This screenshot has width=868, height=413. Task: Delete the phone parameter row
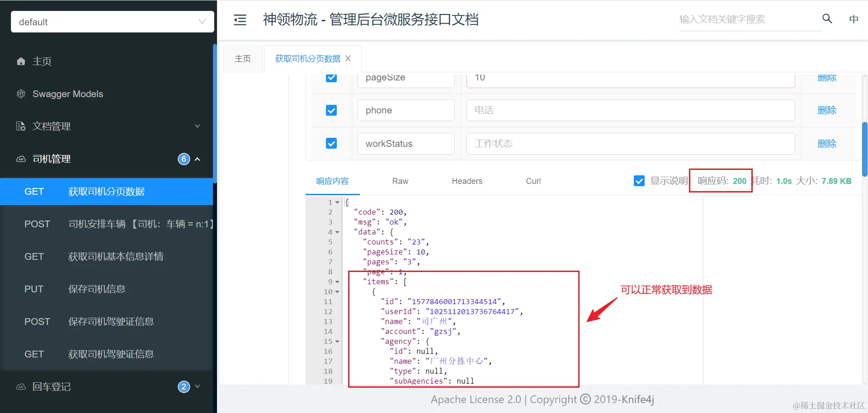click(x=827, y=110)
